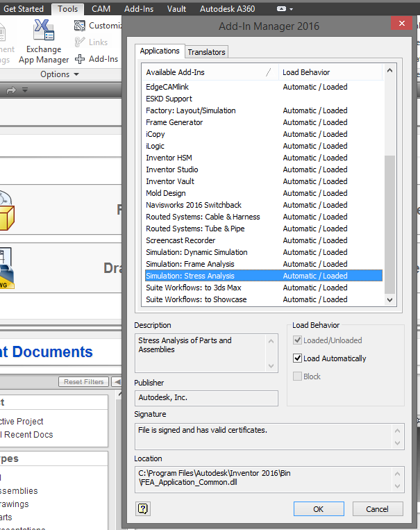Open quick access toolbar customize arrow
This screenshot has width=420, height=530.
pyautogui.click(x=25, y=90)
